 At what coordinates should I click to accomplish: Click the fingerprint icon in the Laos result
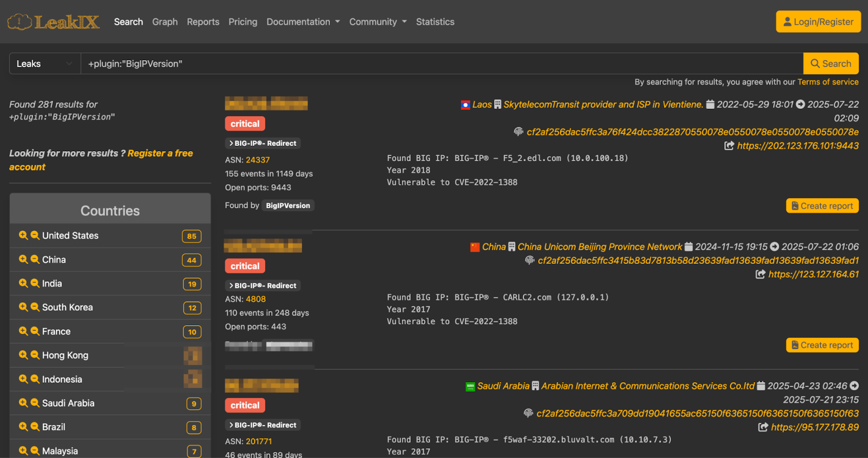click(x=519, y=132)
